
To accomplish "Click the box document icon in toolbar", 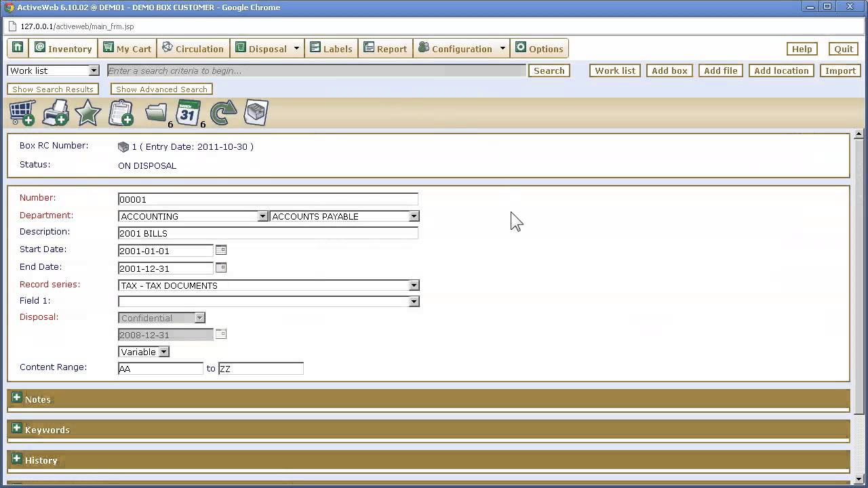I will [256, 113].
